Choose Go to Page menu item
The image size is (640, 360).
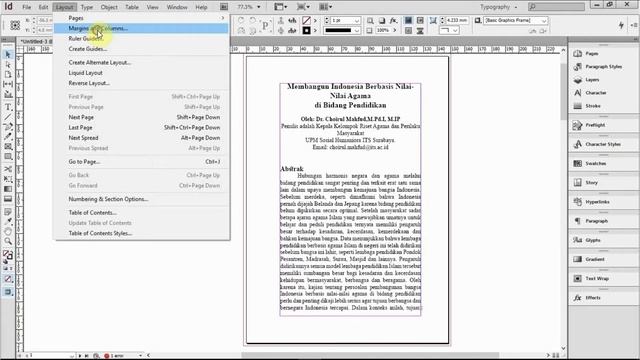point(141,162)
